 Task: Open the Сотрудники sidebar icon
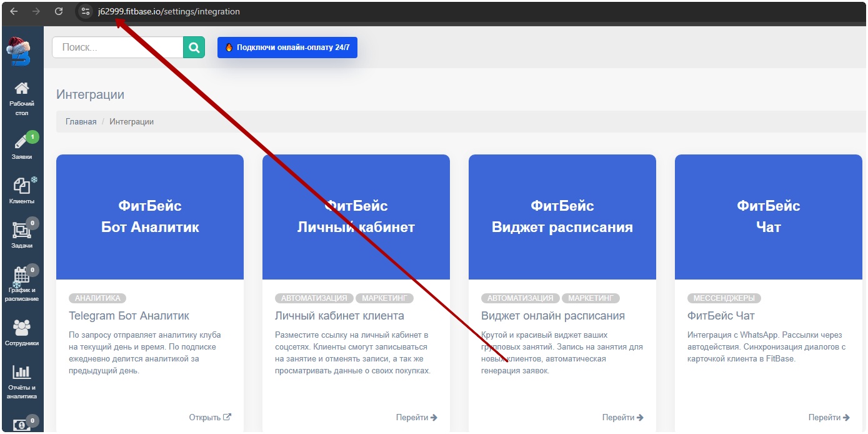pyautogui.click(x=22, y=328)
